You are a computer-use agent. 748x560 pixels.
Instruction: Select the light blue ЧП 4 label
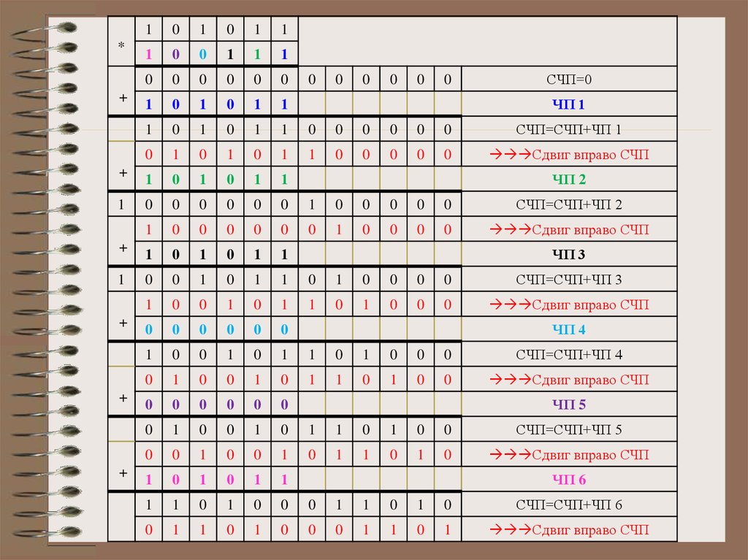[568, 330]
